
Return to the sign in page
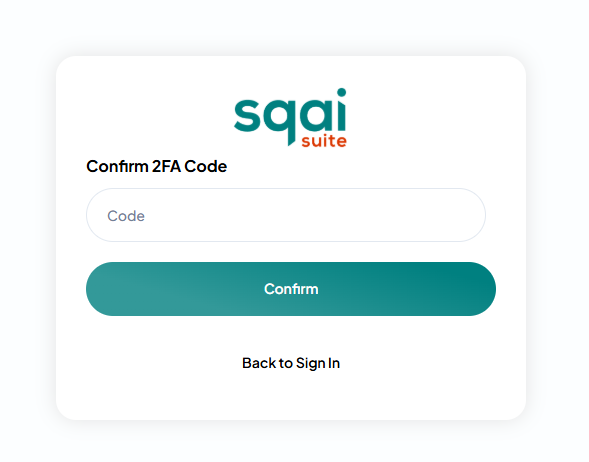(x=291, y=363)
